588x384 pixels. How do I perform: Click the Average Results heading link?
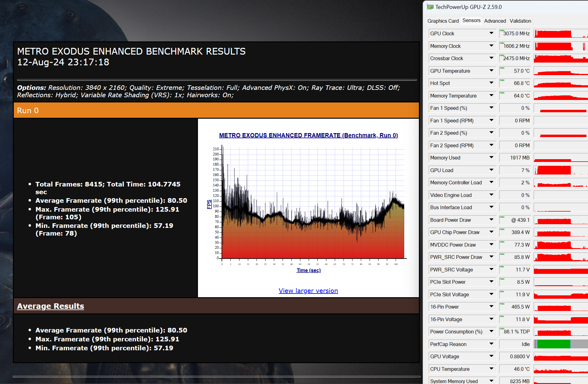(x=51, y=306)
